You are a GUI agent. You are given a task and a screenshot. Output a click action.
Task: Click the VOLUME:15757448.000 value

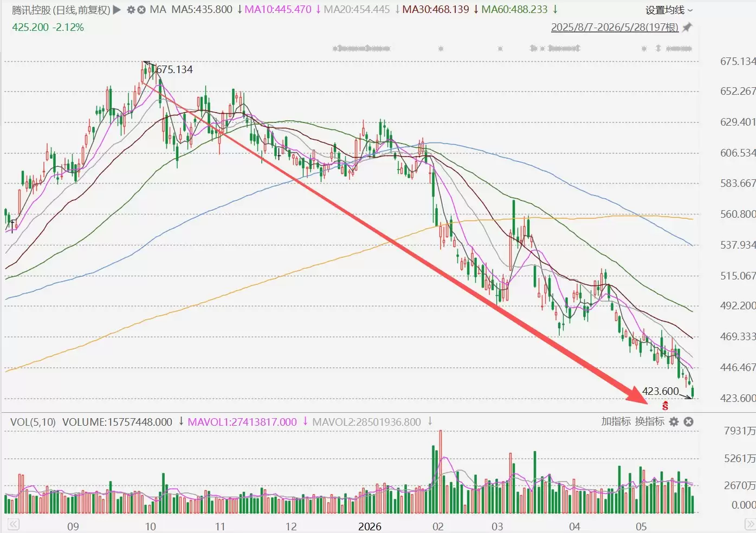(117, 422)
